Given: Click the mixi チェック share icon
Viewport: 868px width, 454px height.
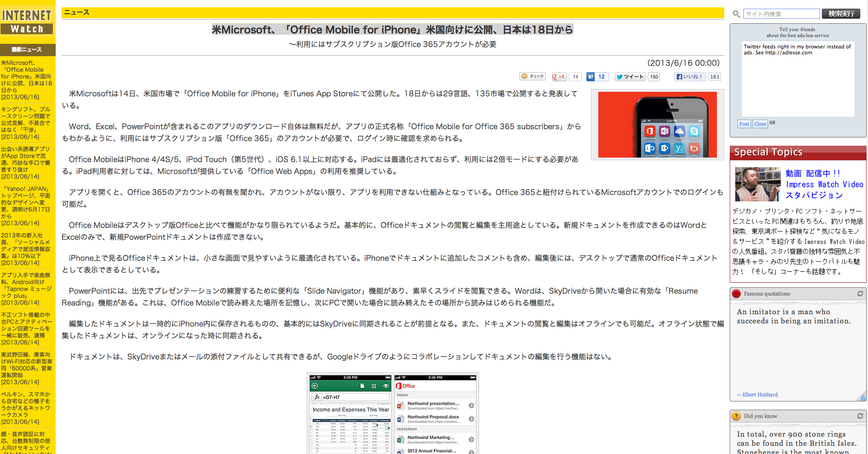Looking at the screenshot, I should [533, 76].
